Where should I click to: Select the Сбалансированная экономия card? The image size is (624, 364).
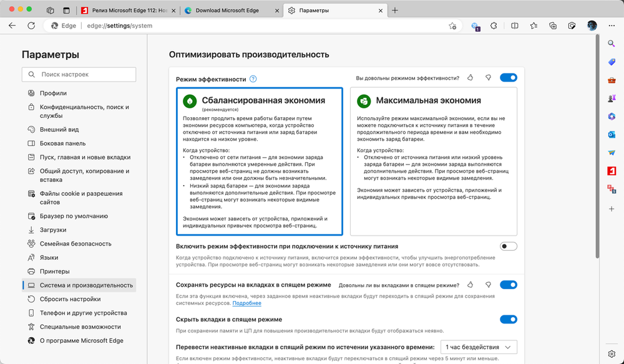click(x=260, y=161)
